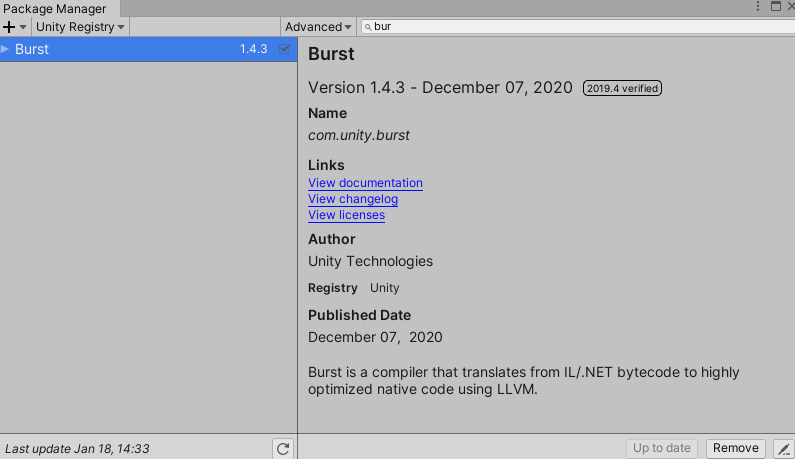Expand the Burst package versions arrow

click(x=5, y=49)
